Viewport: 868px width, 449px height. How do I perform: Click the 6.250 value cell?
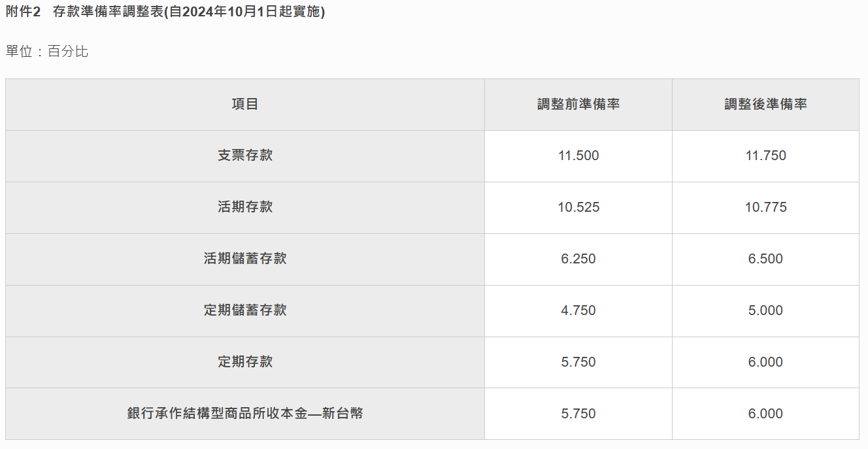click(x=578, y=259)
